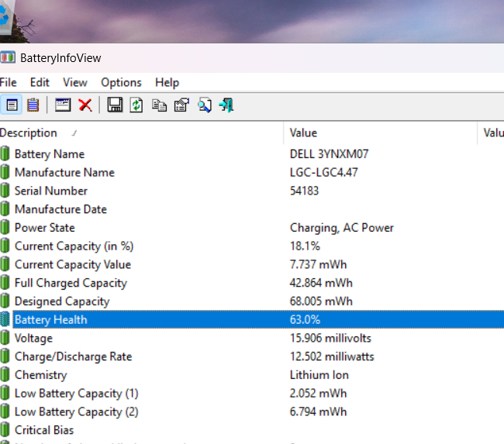
Task: Select the Chemistry row
Action: click(x=252, y=375)
